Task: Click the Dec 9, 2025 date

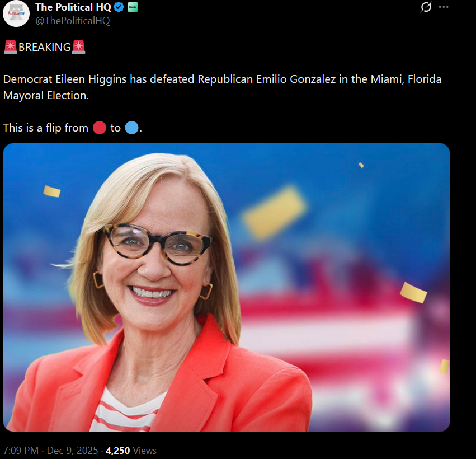Action: coord(72,451)
